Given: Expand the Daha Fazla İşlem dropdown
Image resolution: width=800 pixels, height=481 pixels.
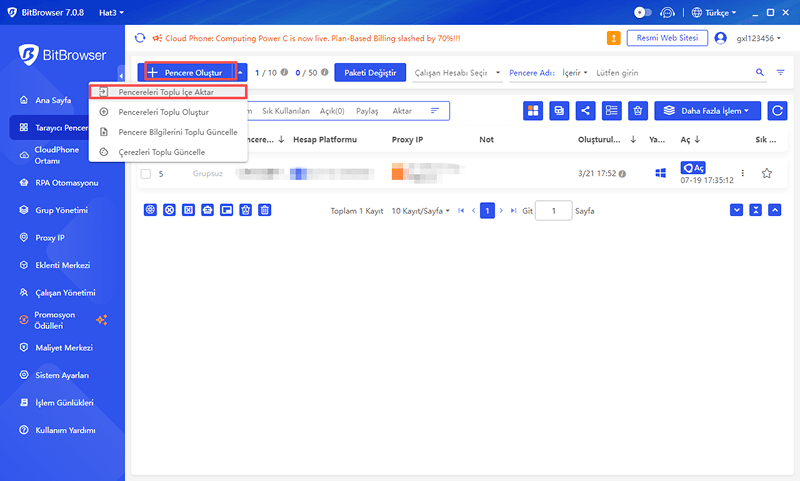Looking at the screenshot, I should pos(708,111).
